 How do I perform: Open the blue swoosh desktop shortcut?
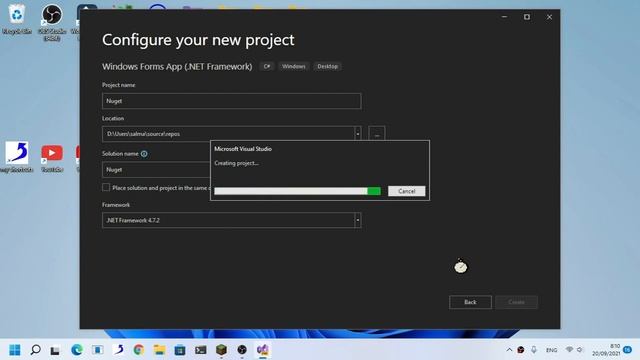(x=17, y=157)
